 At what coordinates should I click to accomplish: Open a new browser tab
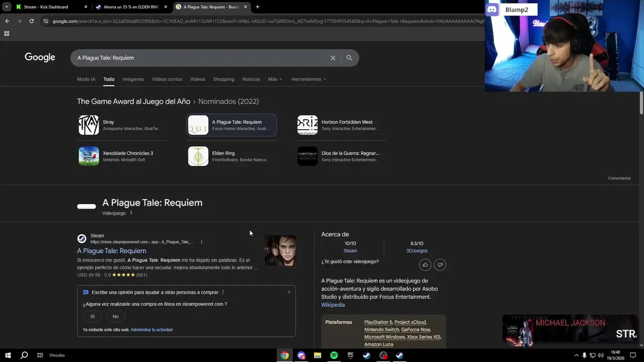[x=257, y=7]
